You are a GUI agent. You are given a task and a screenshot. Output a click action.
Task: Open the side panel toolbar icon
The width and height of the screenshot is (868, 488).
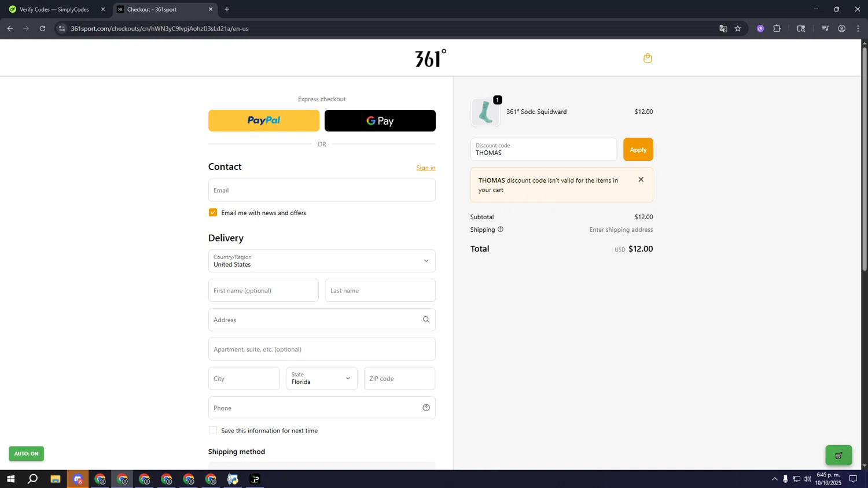point(801,28)
